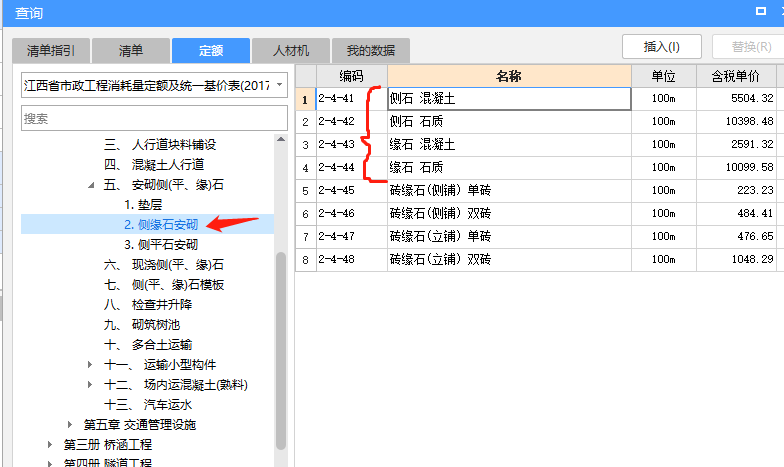Click the 名称 column header

tap(509, 76)
